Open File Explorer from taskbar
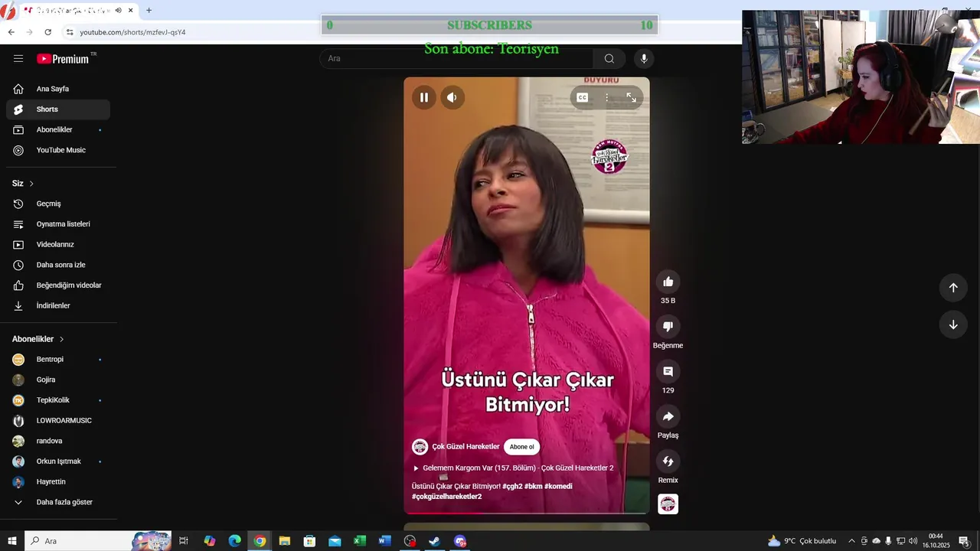Image resolution: width=980 pixels, height=551 pixels. tap(284, 541)
